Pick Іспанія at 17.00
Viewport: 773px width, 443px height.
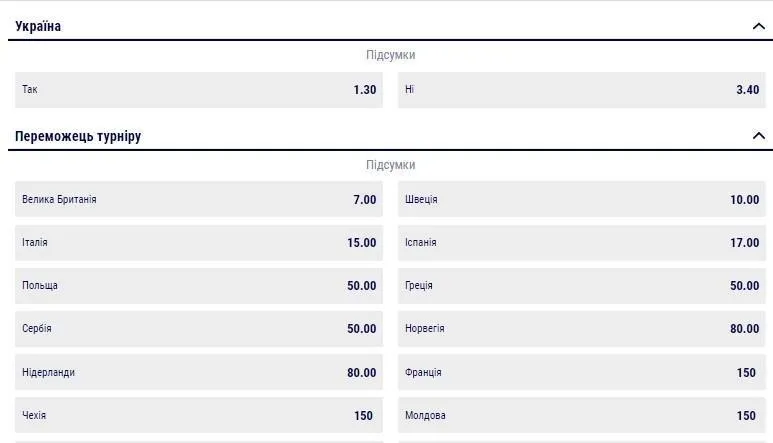point(581,243)
